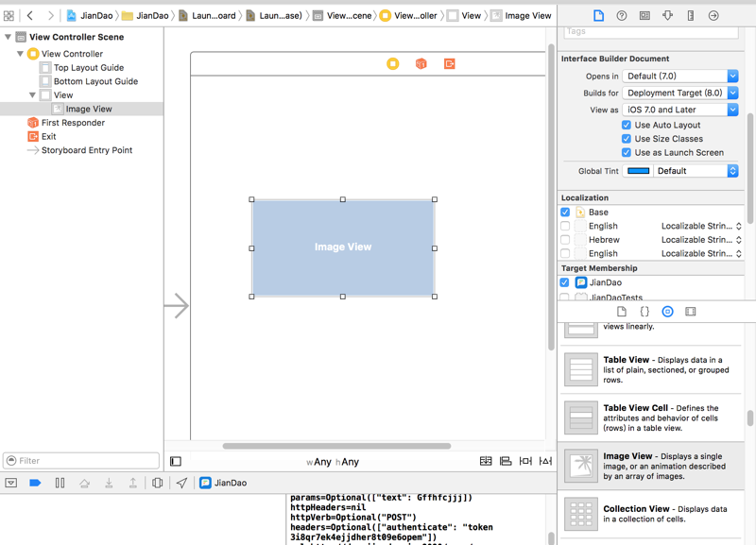Select Top Layout Guide row
This screenshot has height=545, width=756.
[82, 67]
